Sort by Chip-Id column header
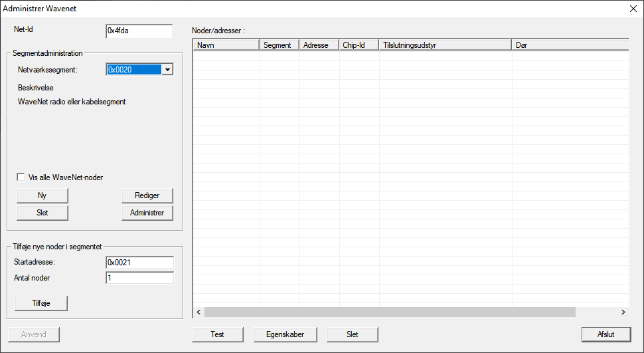The height and width of the screenshot is (353, 644). (359, 45)
